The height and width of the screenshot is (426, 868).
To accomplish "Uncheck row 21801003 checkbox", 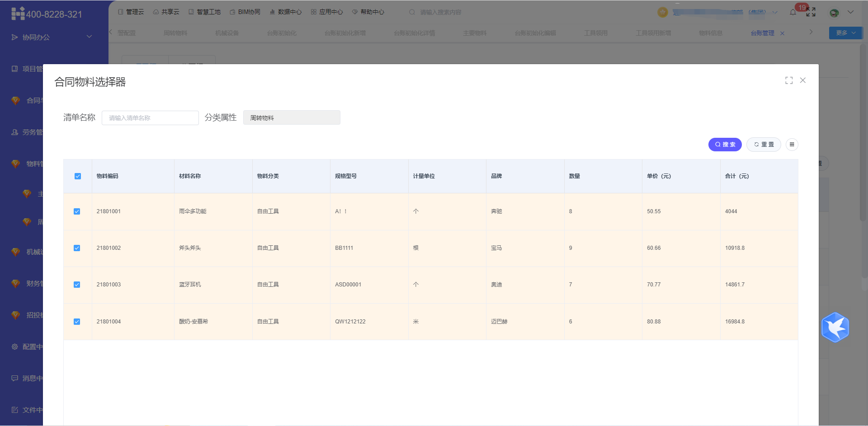I will [x=77, y=285].
